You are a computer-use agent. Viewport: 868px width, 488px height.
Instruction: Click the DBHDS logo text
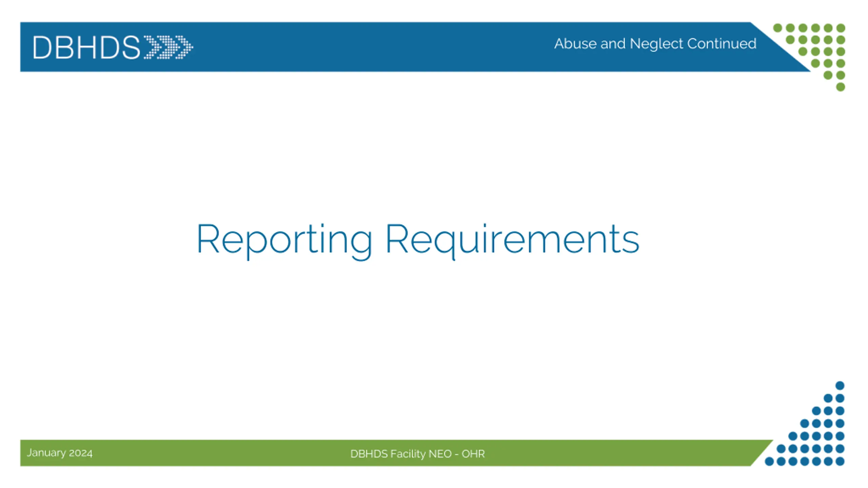click(86, 47)
